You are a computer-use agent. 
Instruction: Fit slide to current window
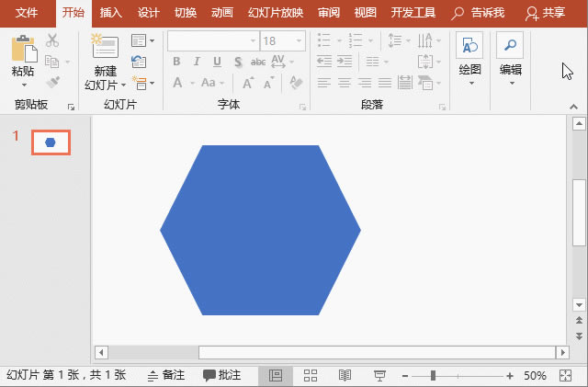click(565, 375)
